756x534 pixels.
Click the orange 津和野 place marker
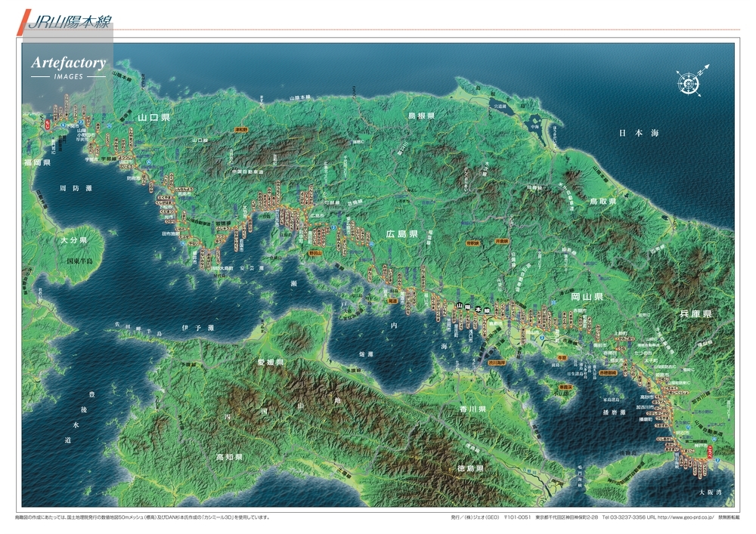241,129
